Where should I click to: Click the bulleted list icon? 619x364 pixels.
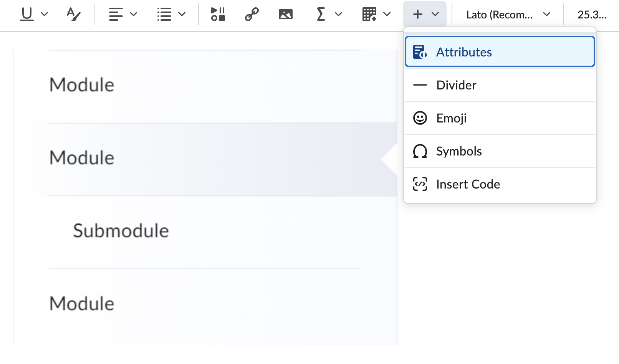coord(164,14)
